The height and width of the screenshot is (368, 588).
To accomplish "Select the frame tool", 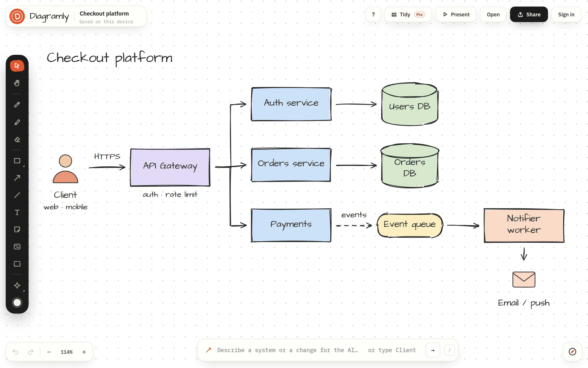I will [x=17, y=264].
